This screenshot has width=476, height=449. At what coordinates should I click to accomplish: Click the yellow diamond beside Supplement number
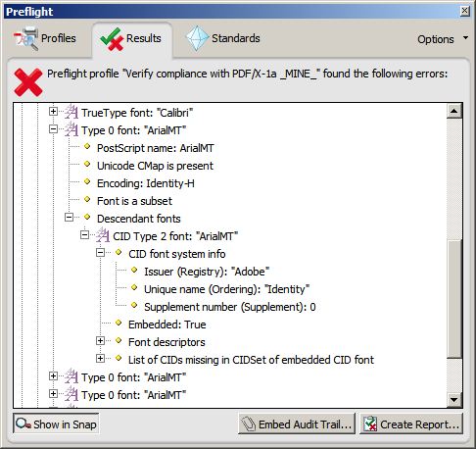click(134, 305)
